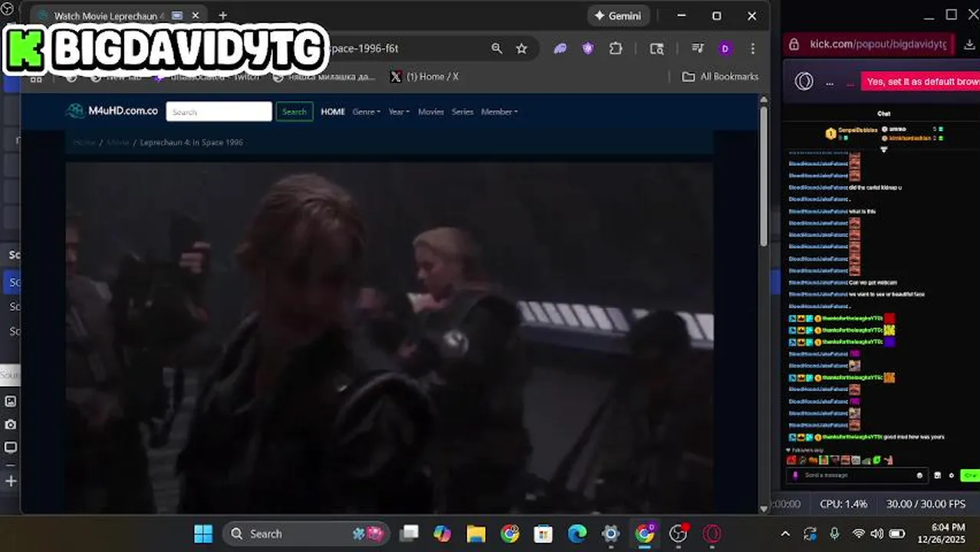Click the plus icon in left sidebar
This screenshot has height=552, width=980.
click(11, 481)
